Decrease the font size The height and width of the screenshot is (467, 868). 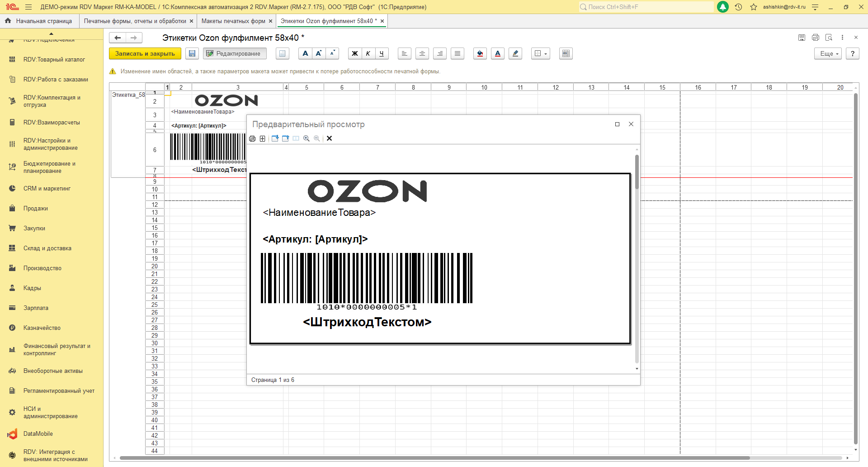click(332, 53)
